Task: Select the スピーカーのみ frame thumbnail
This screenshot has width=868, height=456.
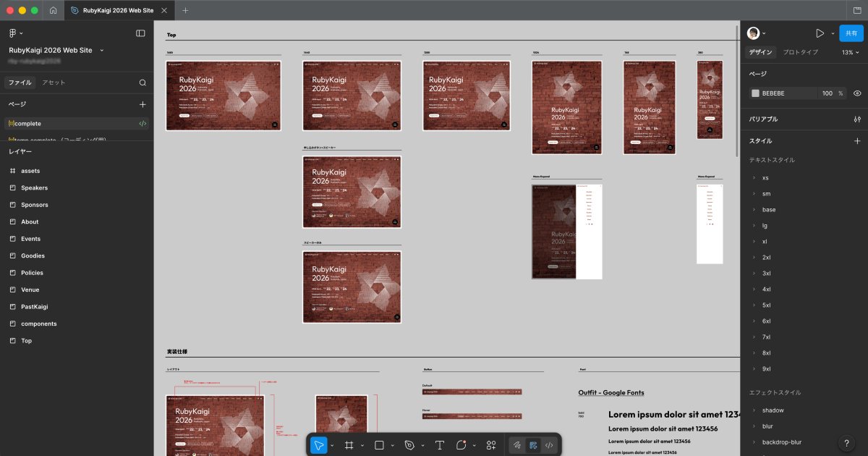Action: tap(352, 287)
